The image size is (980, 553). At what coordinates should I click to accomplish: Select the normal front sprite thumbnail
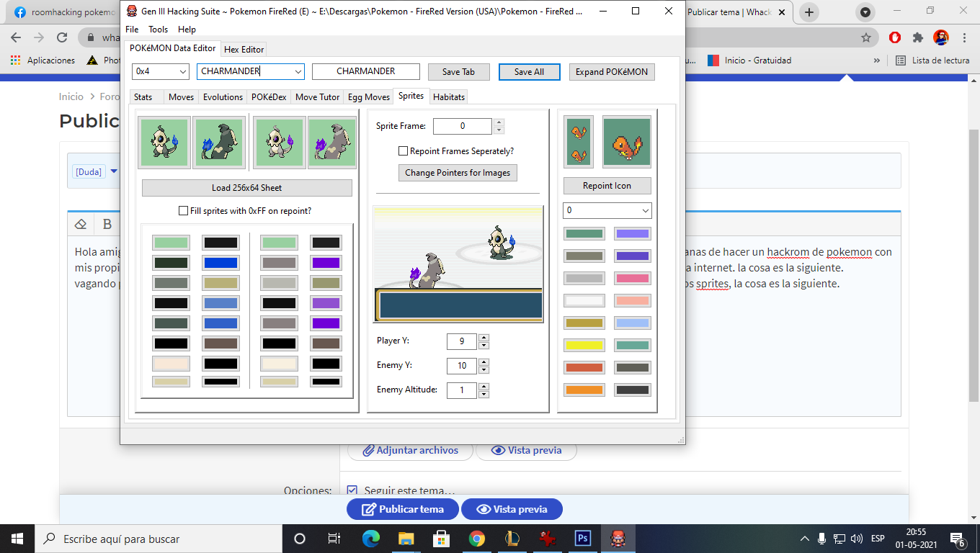(x=164, y=142)
